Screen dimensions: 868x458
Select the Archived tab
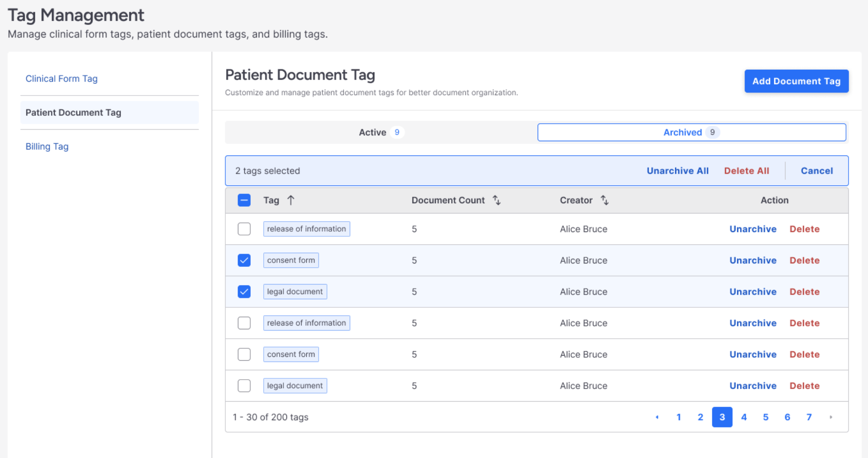point(691,132)
